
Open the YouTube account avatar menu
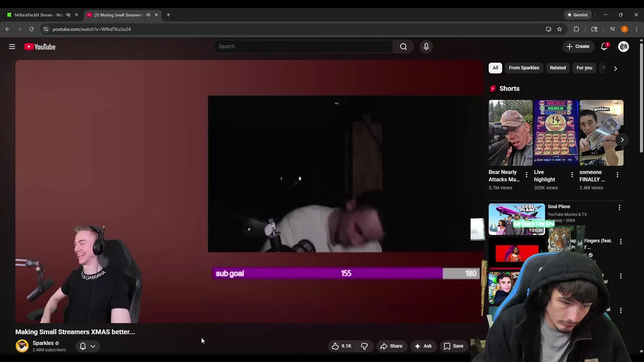pos(623,46)
